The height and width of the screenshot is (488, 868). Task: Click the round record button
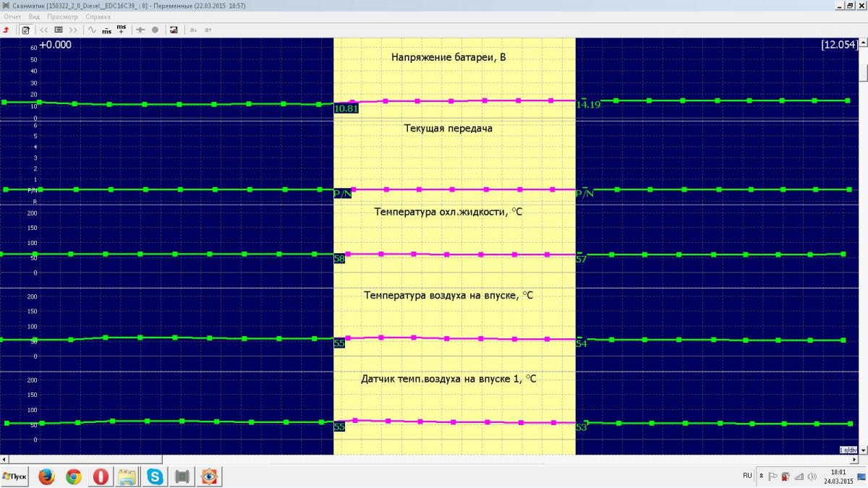pyautogui.click(x=155, y=30)
